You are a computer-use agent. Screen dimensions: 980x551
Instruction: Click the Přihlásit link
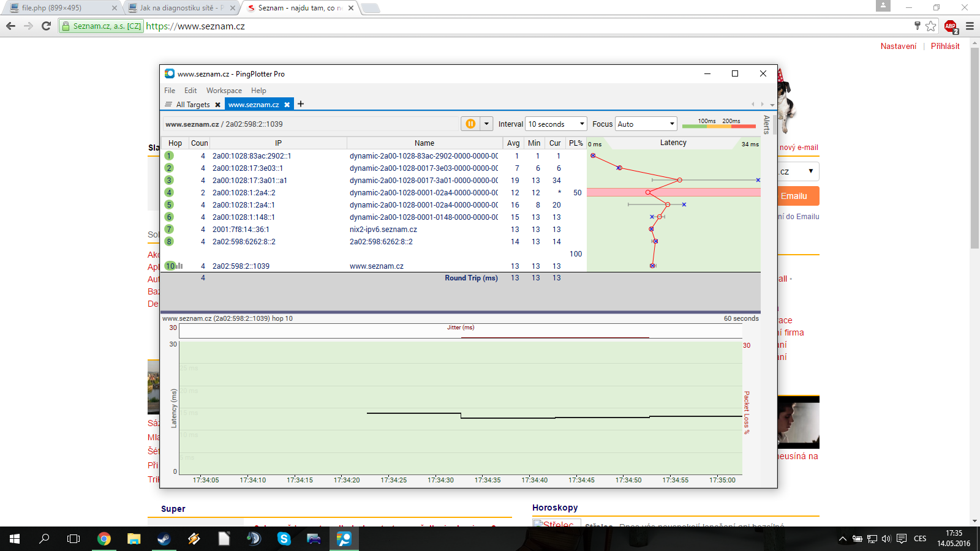pyautogui.click(x=944, y=46)
